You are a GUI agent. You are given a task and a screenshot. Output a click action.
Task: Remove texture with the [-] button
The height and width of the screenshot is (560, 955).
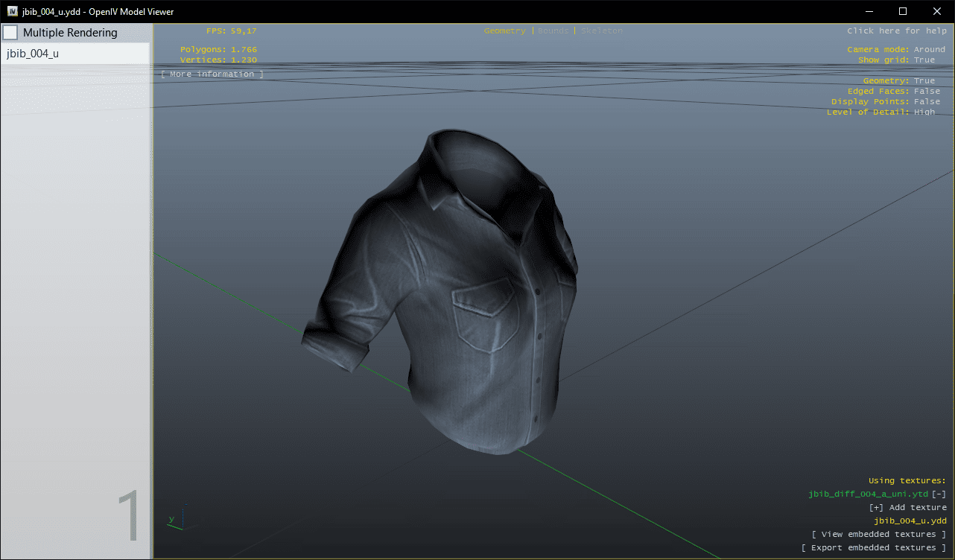click(x=939, y=494)
